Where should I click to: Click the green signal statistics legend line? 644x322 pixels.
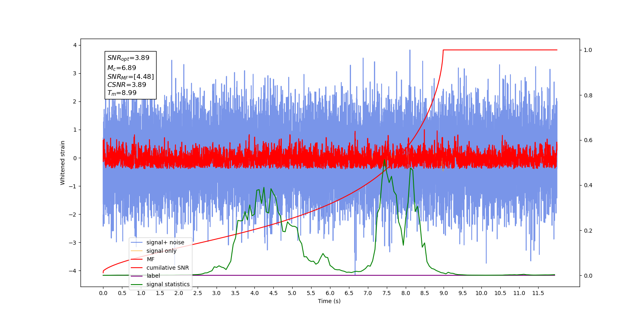[x=137, y=284]
